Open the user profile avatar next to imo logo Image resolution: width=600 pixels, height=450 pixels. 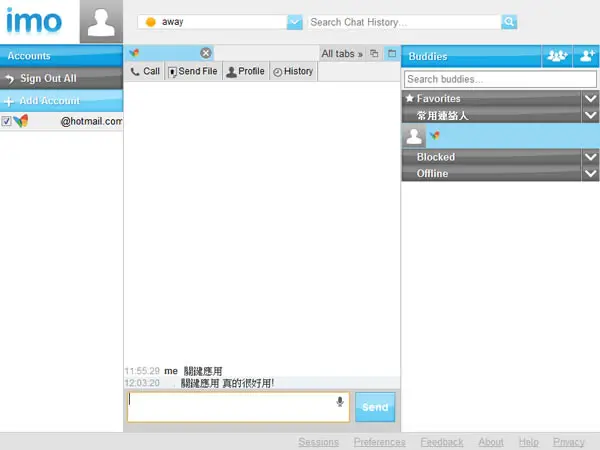point(101,22)
